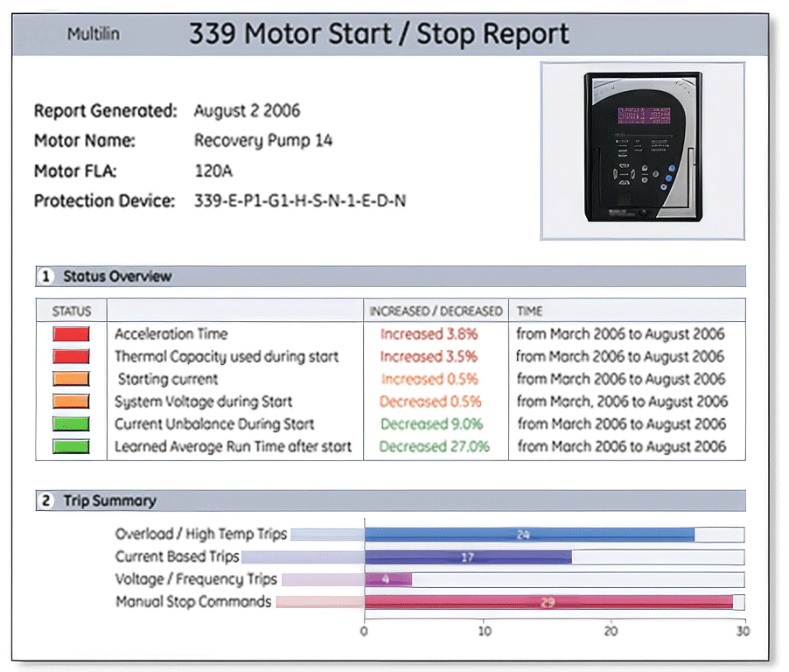Select the System Voltage during Start label
Image resolution: width=789 pixels, height=672 pixels.
pyautogui.click(x=203, y=402)
